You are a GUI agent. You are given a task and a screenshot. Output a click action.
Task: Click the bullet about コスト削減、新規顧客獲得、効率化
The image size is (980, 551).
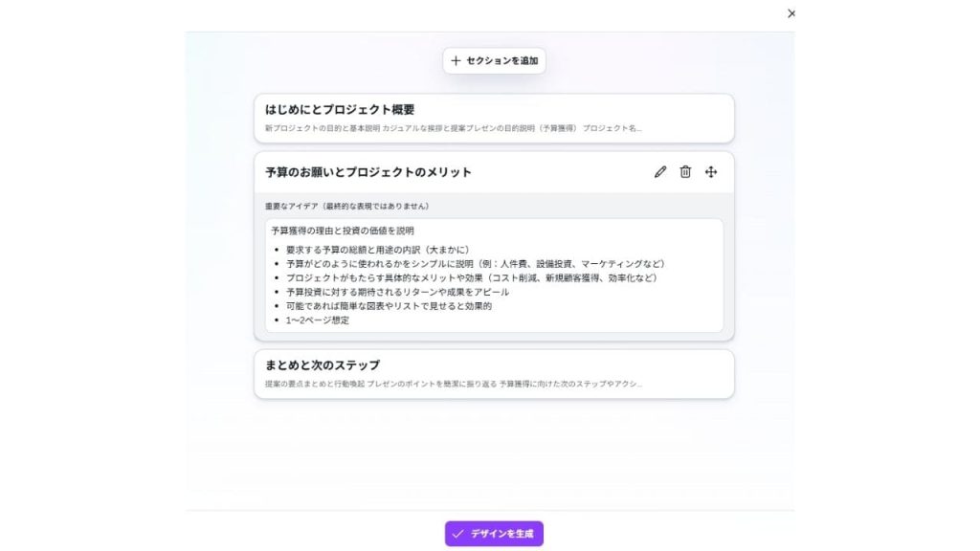471,277
